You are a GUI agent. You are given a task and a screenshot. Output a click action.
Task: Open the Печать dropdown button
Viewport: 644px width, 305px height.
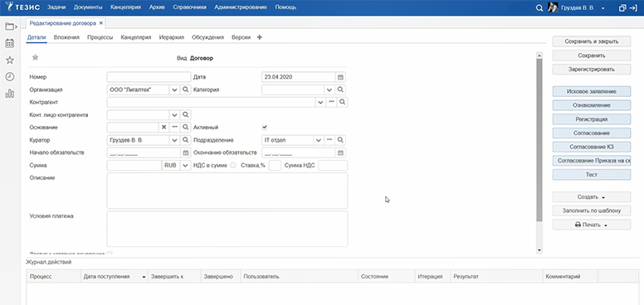pyautogui.click(x=592, y=225)
